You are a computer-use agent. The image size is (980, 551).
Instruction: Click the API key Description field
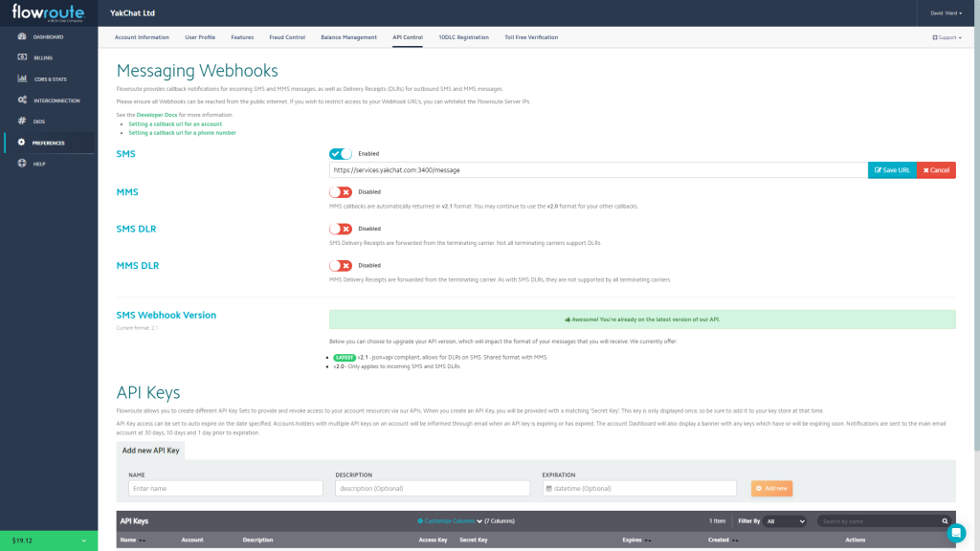click(433, 489)
